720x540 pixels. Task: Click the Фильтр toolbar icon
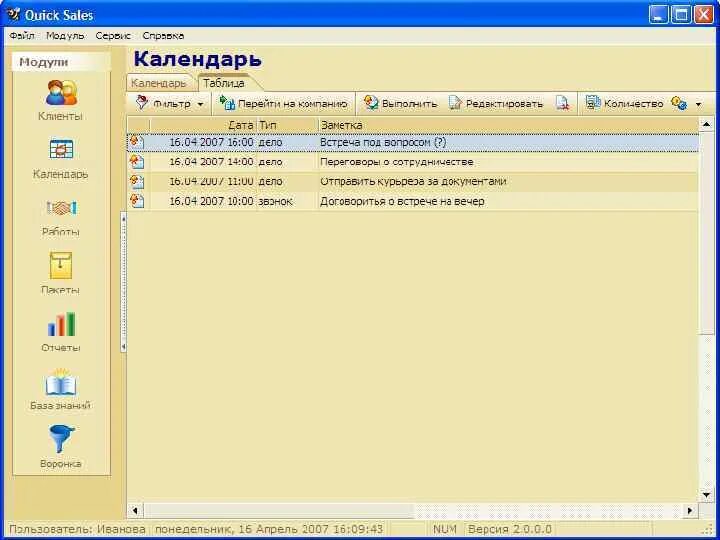pos(142,103)
